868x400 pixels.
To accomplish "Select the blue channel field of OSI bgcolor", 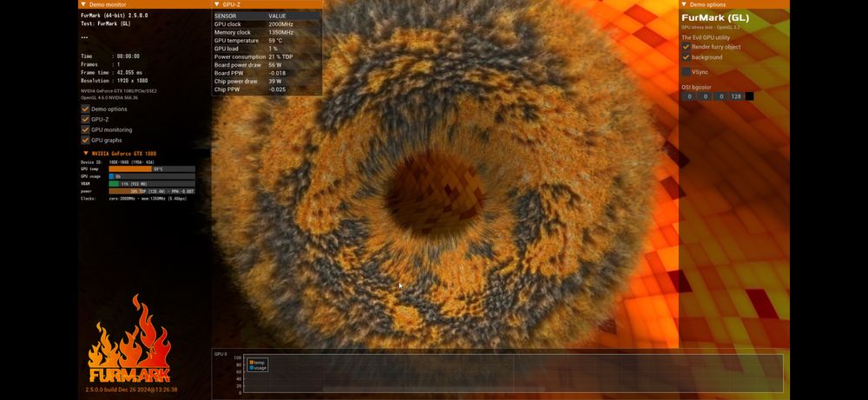I will tap(720, 96).
